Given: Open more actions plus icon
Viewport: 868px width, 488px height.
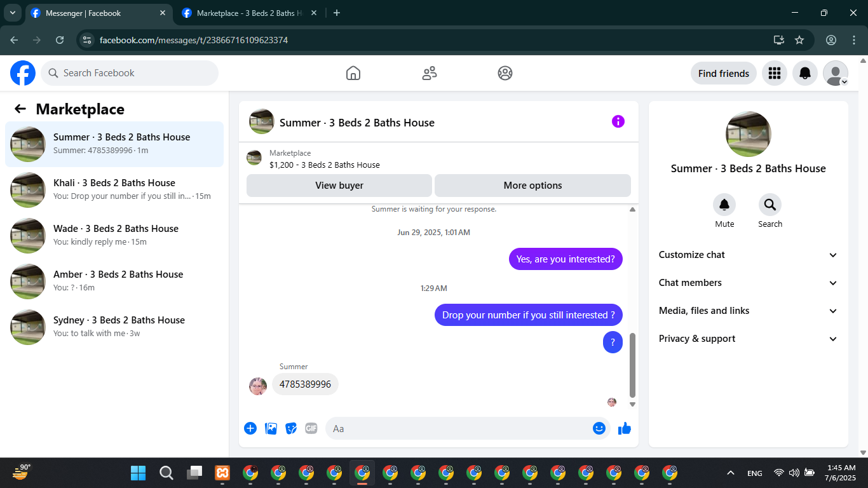Looking at the screenshot, I should click(250, 428).
